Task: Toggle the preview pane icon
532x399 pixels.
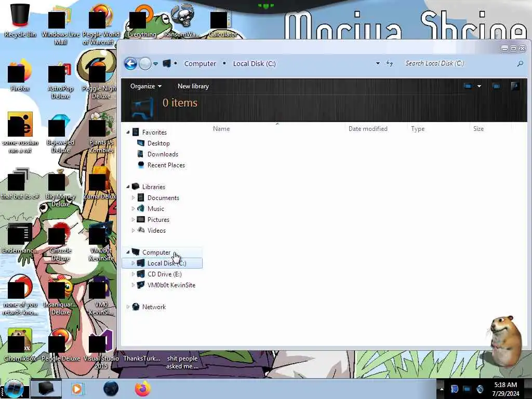Action: tap(496, 86)
